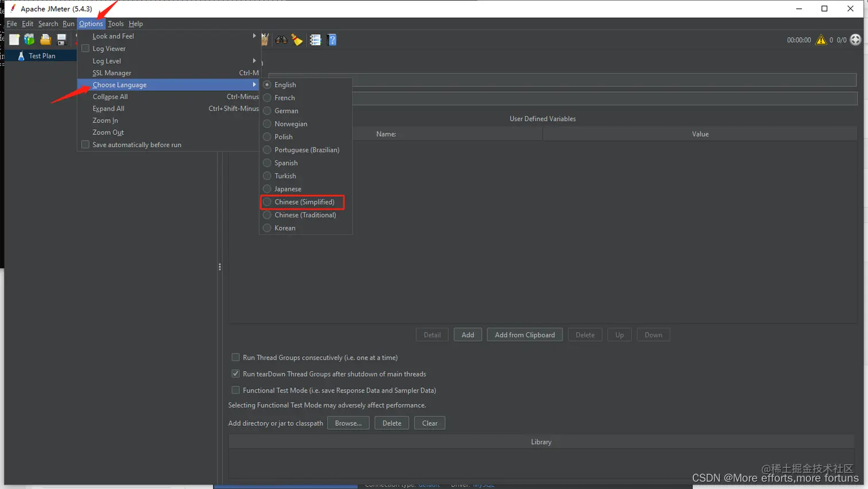This screenshot has width=868, height=489.
Task: Expand the Log Level submenu
Action: pos(169,61)
